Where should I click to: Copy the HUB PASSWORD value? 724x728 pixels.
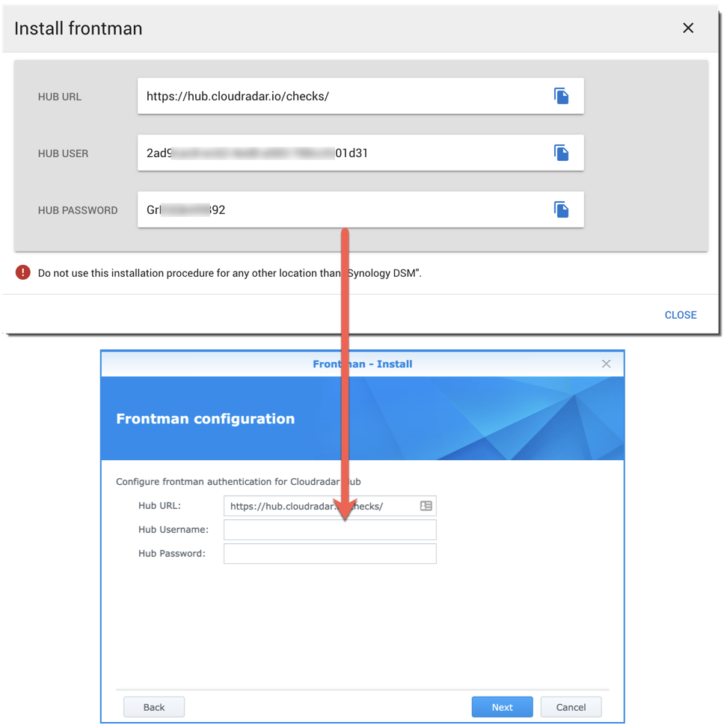point(561,209)
